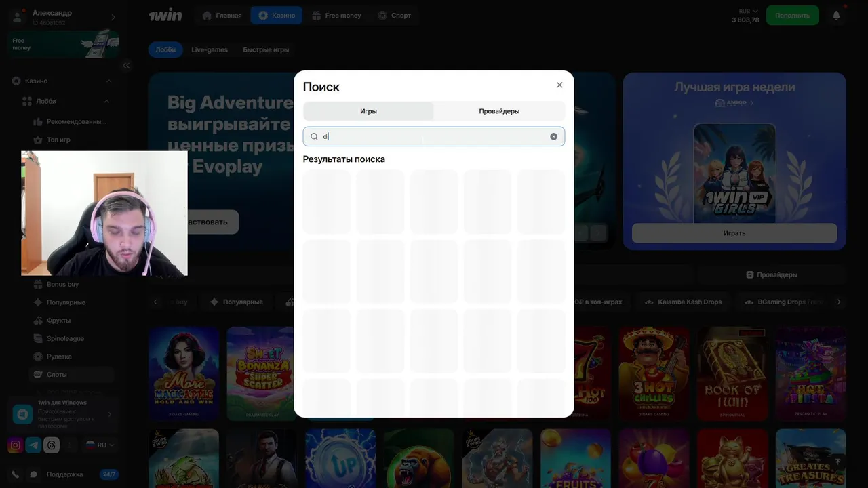Image resolution: width=868 pixels, height=488 pixels.
Task: Focus the search input field
Action: (x=433, y=136)
